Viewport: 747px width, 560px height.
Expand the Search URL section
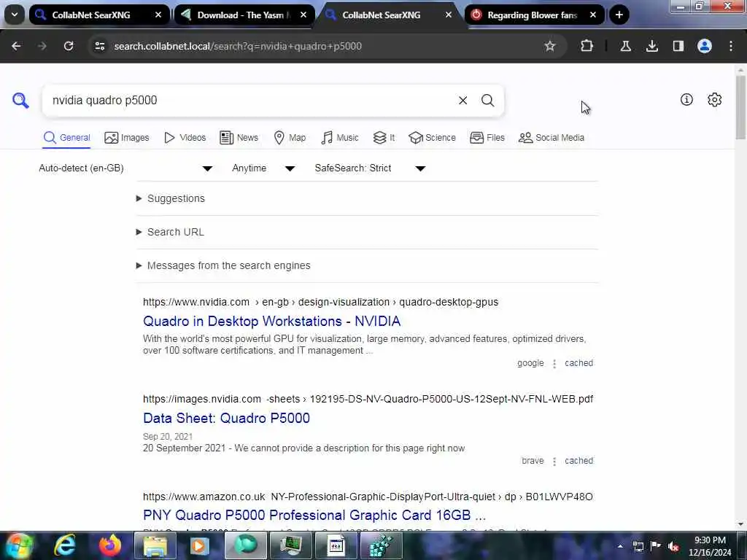[170, 232]
